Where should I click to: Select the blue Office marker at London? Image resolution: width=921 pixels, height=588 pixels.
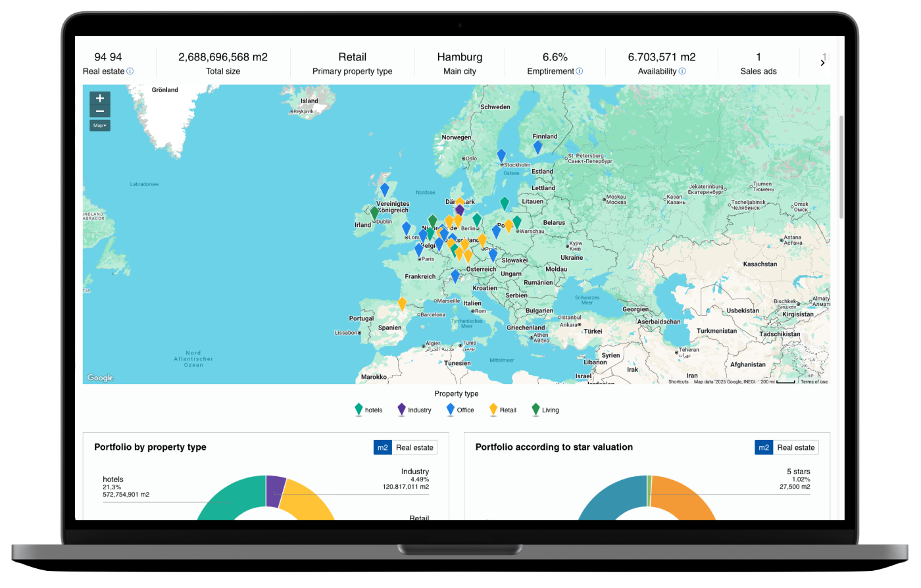pyautogui.click(x=407, y=229)
